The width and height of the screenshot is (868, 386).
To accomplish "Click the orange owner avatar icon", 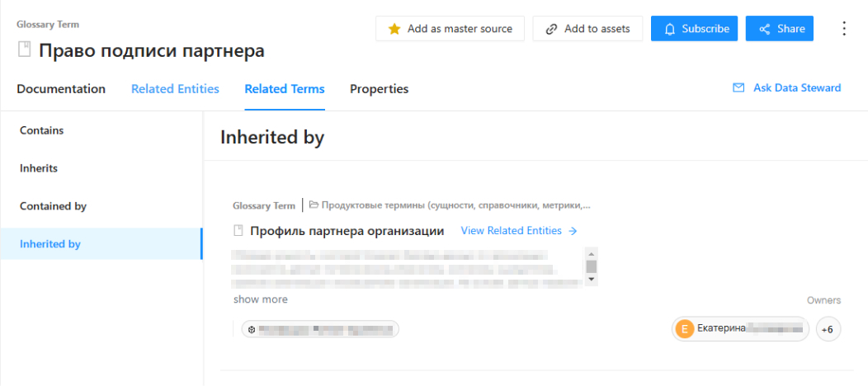I will [684, 329].
